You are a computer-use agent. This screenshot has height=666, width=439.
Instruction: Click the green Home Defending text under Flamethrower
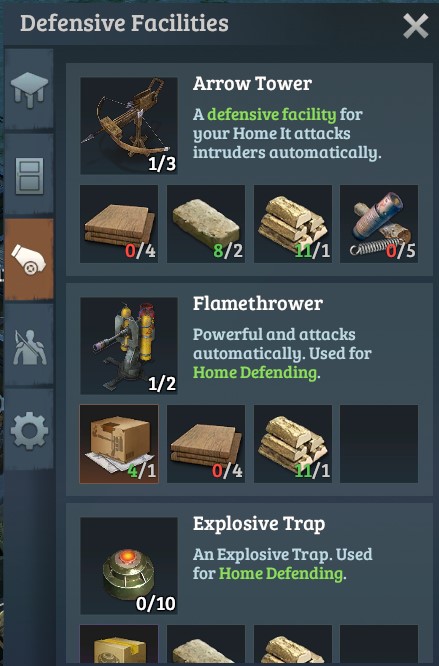point(255,373)
